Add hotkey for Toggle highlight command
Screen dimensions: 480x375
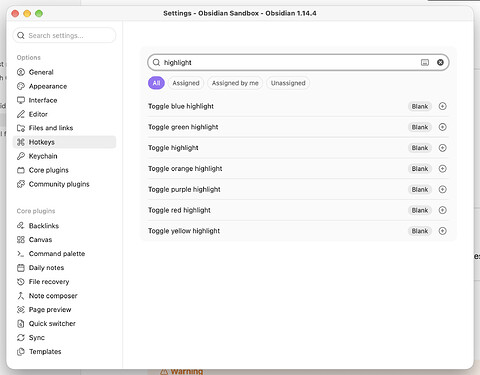click(442, 148)
